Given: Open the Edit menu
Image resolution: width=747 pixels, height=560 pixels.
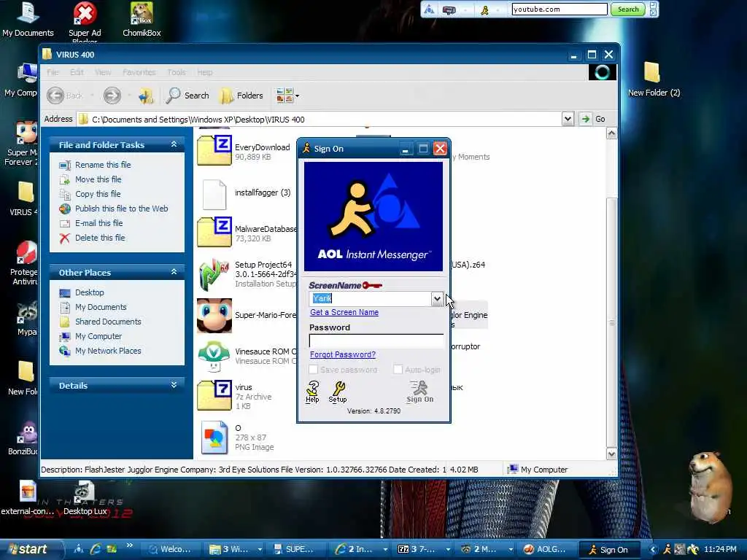Looking at the screenshot, I should 77,72.
